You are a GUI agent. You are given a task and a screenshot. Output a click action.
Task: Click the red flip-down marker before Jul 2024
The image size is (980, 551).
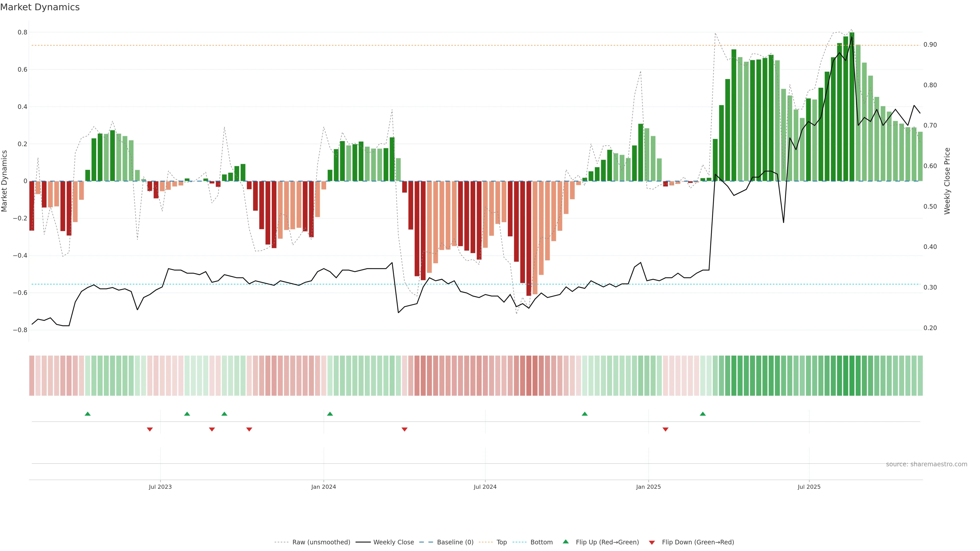[405, 429]
